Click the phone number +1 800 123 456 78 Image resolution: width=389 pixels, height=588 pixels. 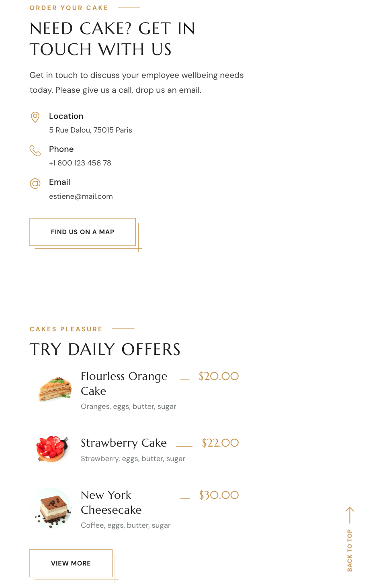pyautogui.click(x=80, y=163)
